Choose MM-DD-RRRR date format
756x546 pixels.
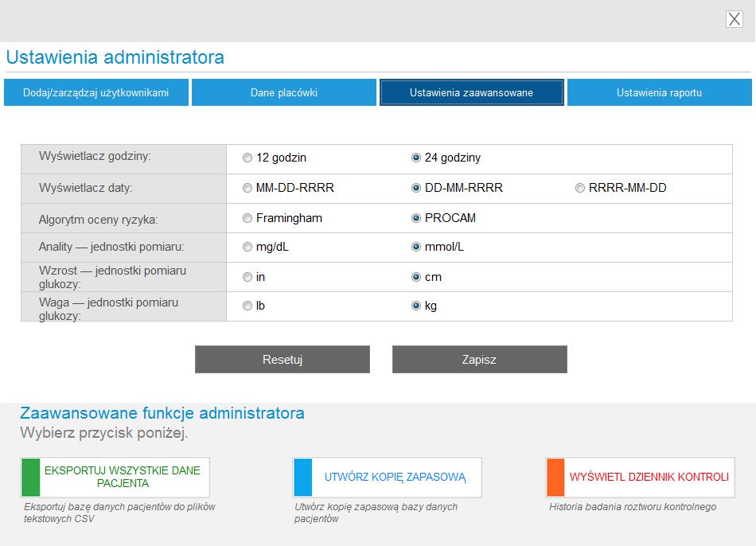247,188
